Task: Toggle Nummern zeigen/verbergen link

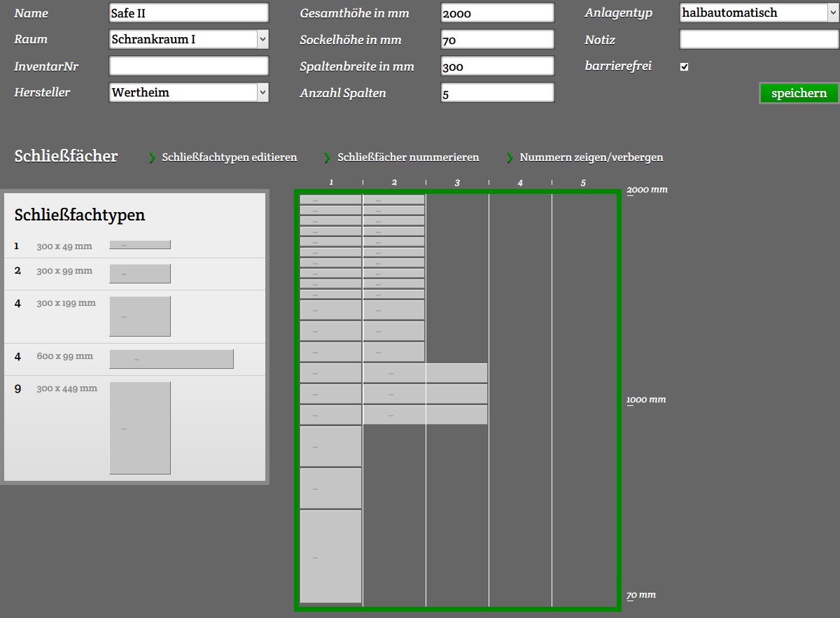Action: (591, 157)
